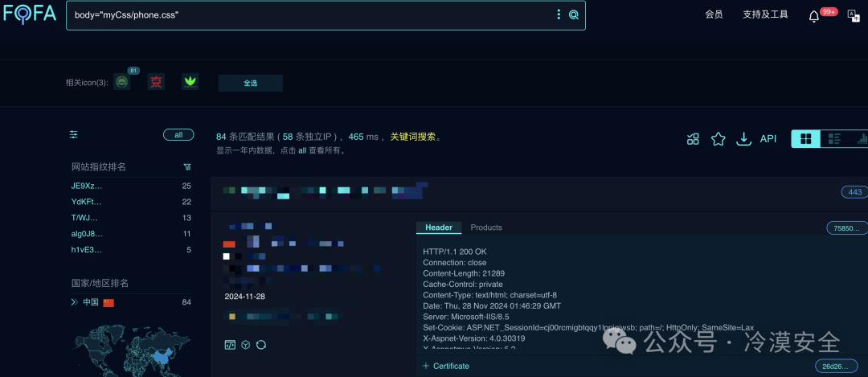Open the 会员 menu
Viewport: 868px width, 377px height.
pos(714,14)
